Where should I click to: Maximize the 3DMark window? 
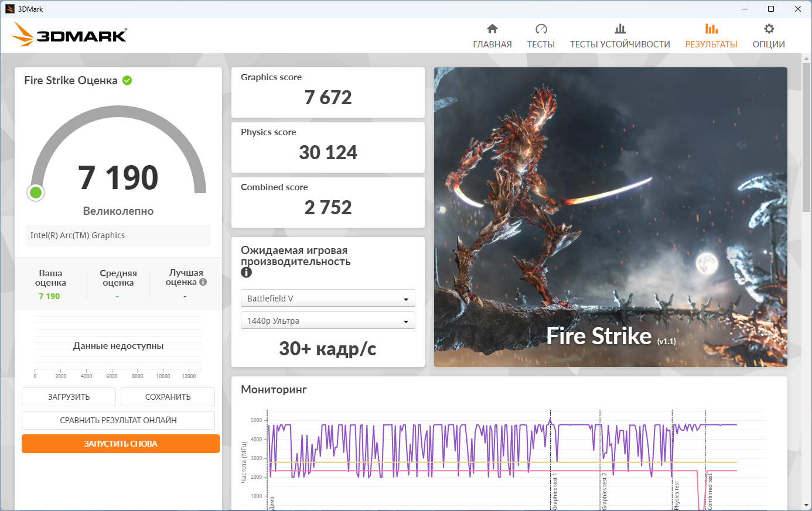tap(771, 9)
